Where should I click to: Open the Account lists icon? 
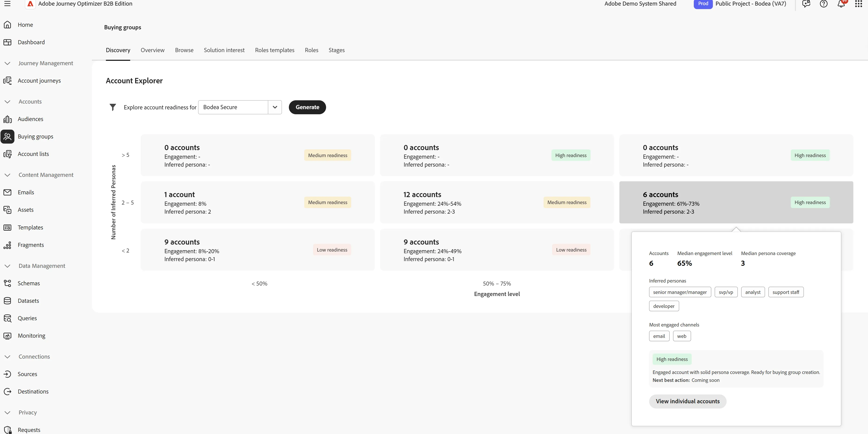pos(7,154)
